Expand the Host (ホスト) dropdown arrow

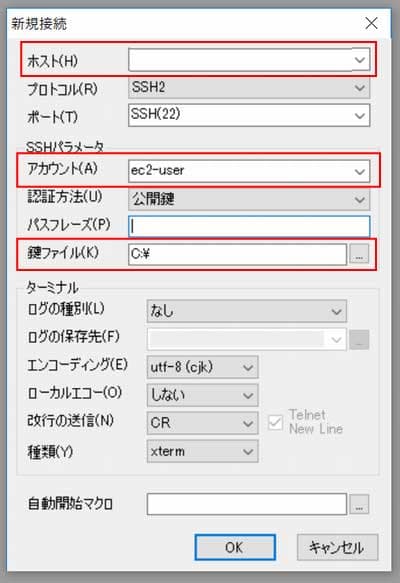point(359,59)
